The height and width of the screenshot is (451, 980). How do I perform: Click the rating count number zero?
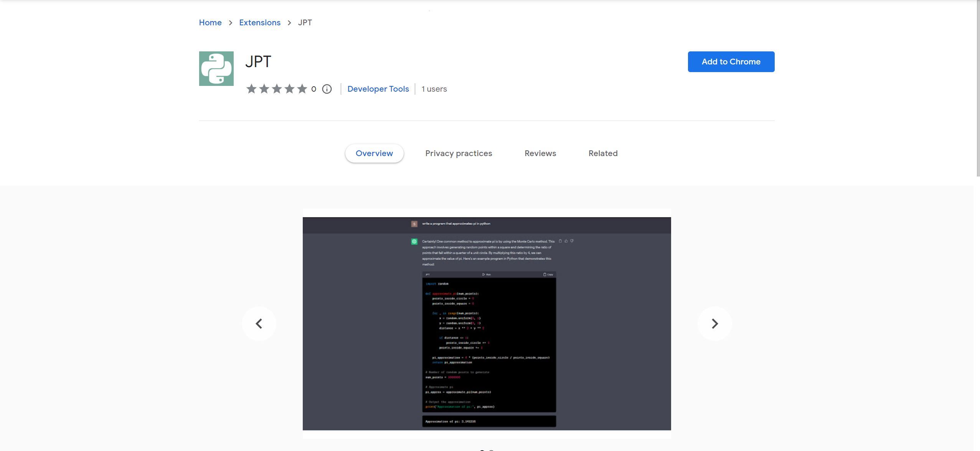pyautogui.click(x=313, y=89)
